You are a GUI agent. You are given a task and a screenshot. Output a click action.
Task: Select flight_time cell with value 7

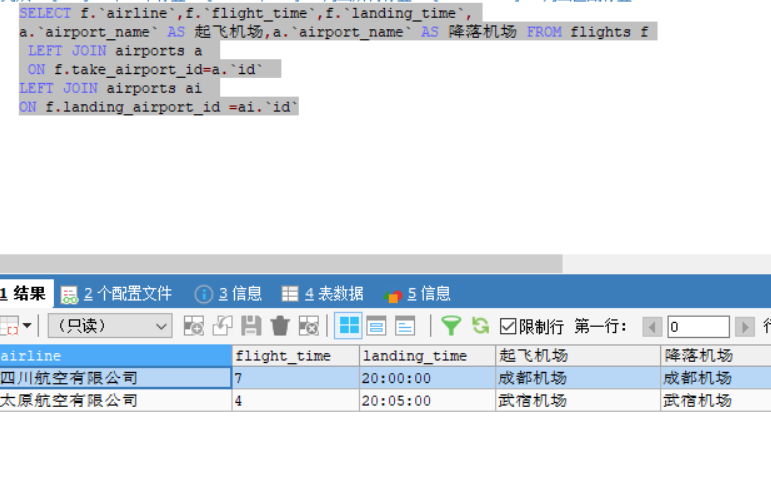tap(296, 378)
